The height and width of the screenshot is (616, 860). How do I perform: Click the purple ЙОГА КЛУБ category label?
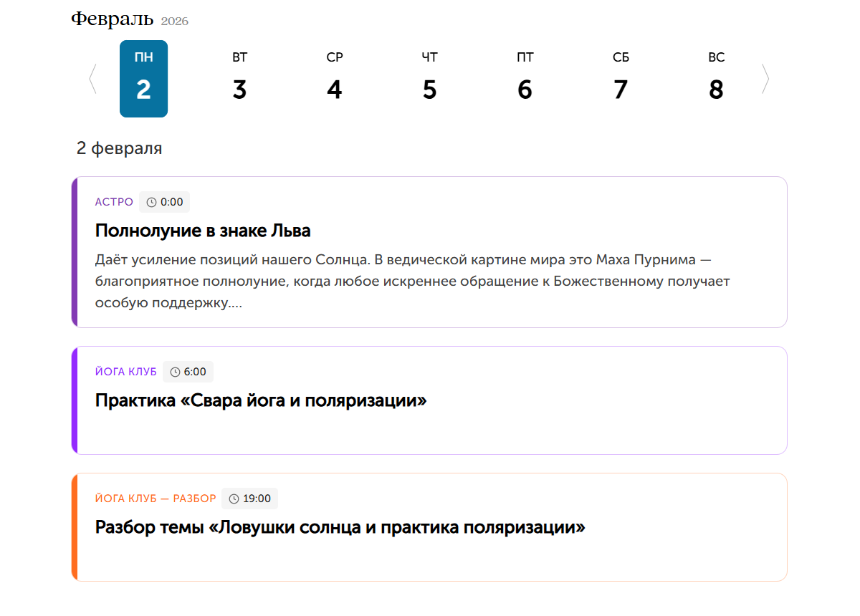pos(125,372)
